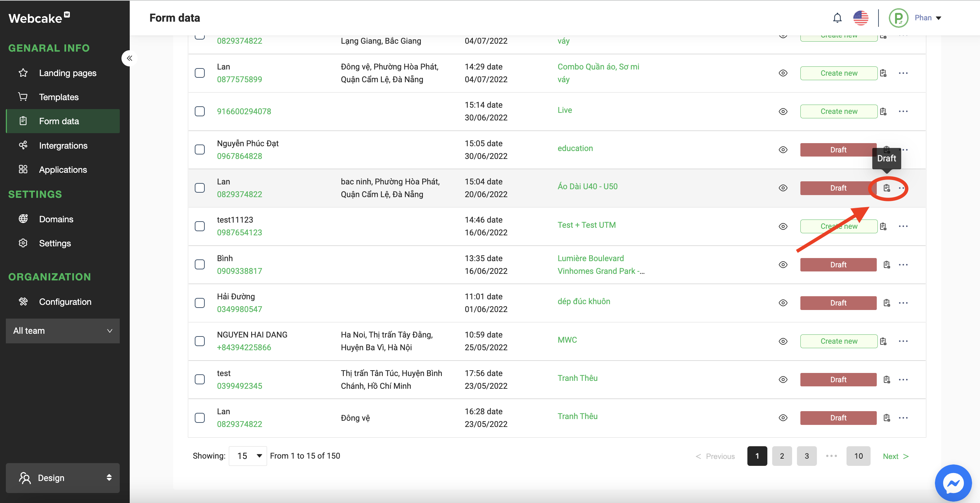Viewport: 980px width, 503px height.
Task: View details eye icon for Áo Dài U40 row
Action: [783, 188]
